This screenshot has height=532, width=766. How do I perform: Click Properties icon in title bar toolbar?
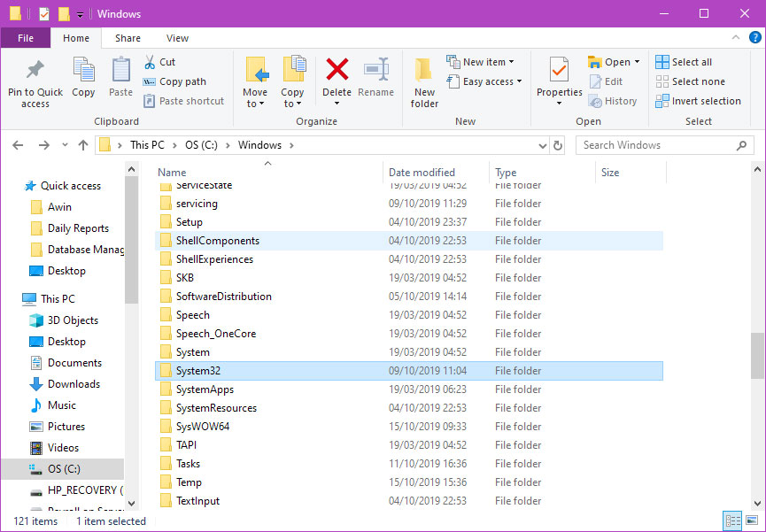[44, 14]
